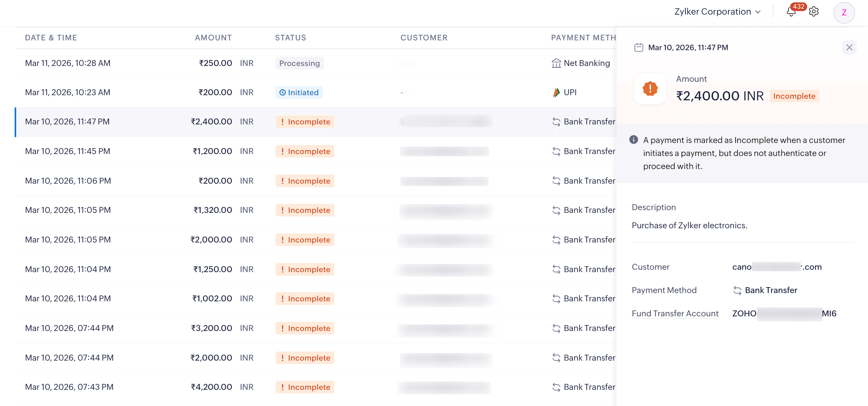
Task: Open the settings gear icon
Action: pyautogui.click(x=814, y=11)
